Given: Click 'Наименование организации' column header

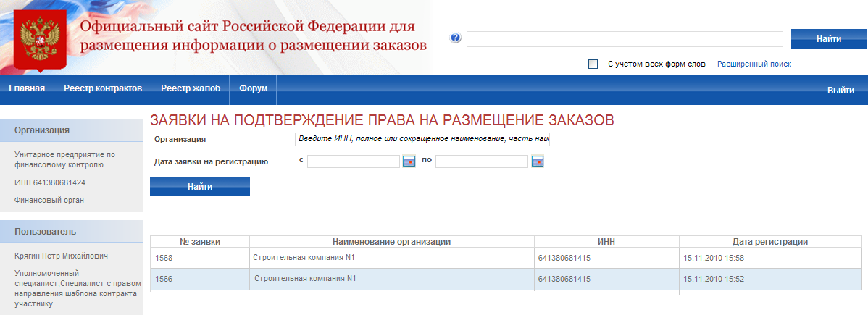Looking at the screenshot, I should pos(391,241).
